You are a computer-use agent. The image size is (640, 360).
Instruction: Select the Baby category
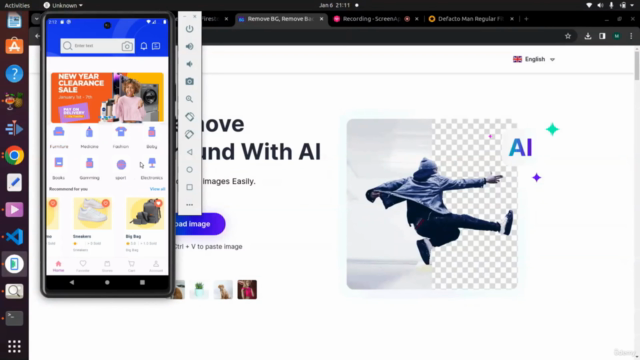click(152, 137)
